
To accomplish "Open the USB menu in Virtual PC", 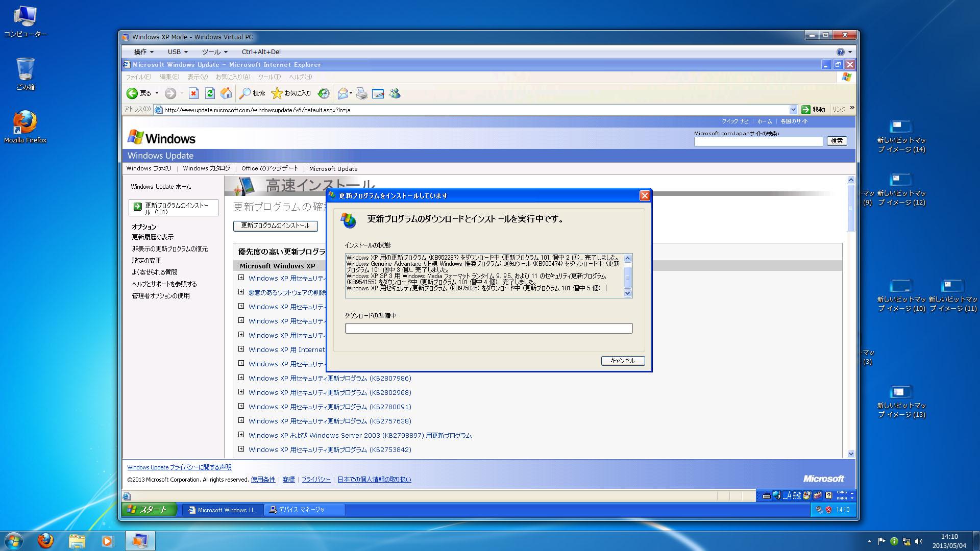I will coord(178,52).
